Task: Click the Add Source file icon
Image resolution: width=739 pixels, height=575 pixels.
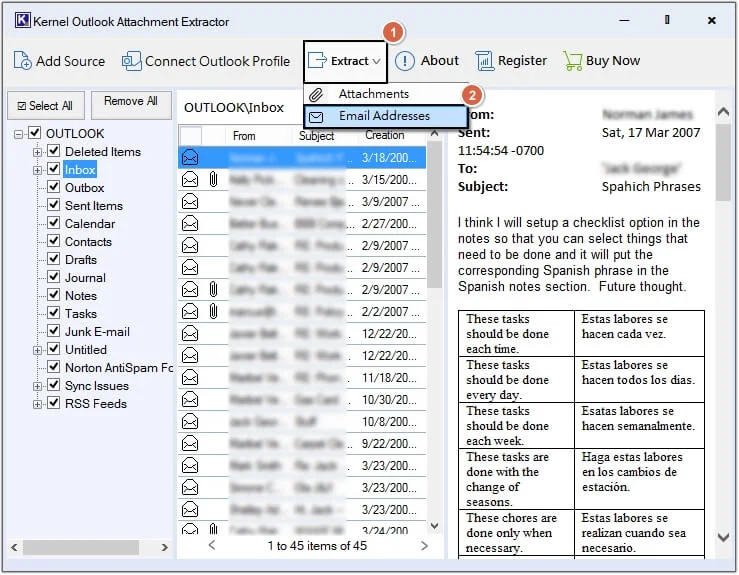Action: pyautogui.click(x=22, y=61)
